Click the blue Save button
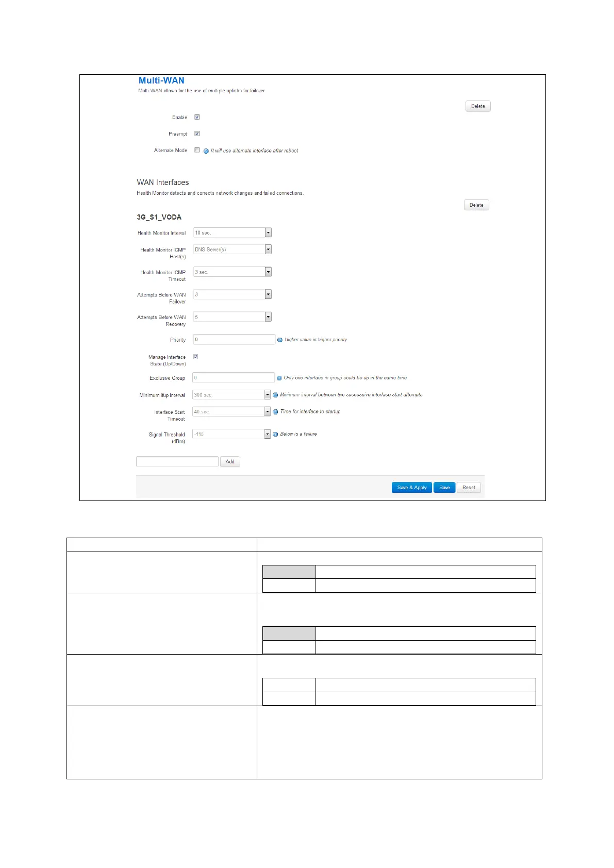614x868 pixels. coord(444,488)
